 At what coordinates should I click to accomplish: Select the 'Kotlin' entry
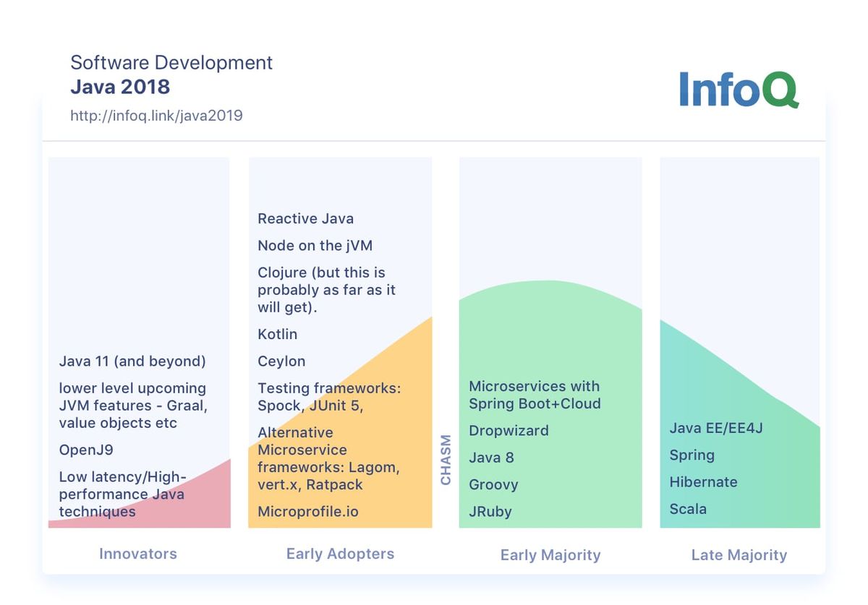[278, 334]
